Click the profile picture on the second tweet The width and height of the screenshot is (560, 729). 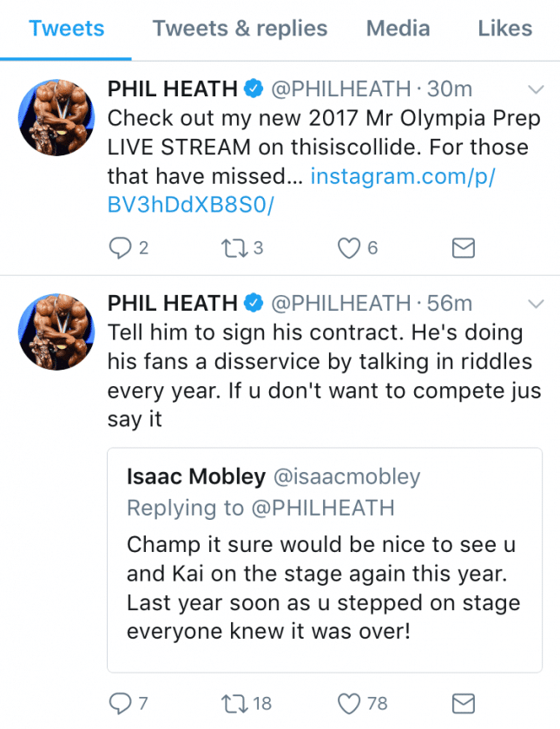[56, 331]
